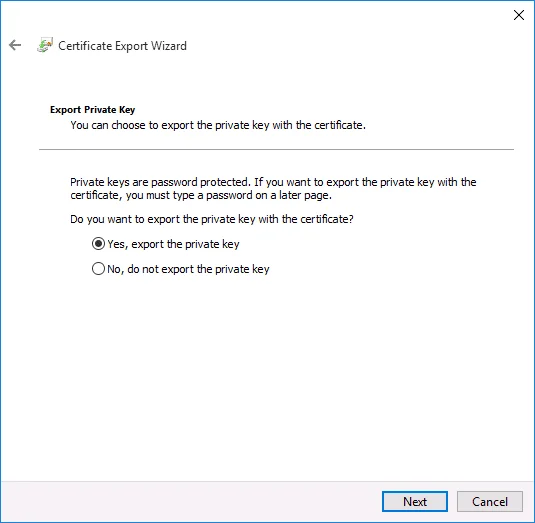Click 'You can choose to export' subtitle
This screenshot has width=535, height=523.
pyautogui.click(x=218, y=125)
